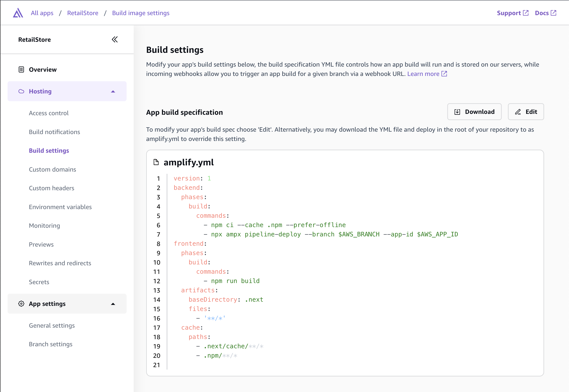Navigate to Branch settings
Image resolution: width=569 pixels, height=392 pixels.
tap(51, 344)
